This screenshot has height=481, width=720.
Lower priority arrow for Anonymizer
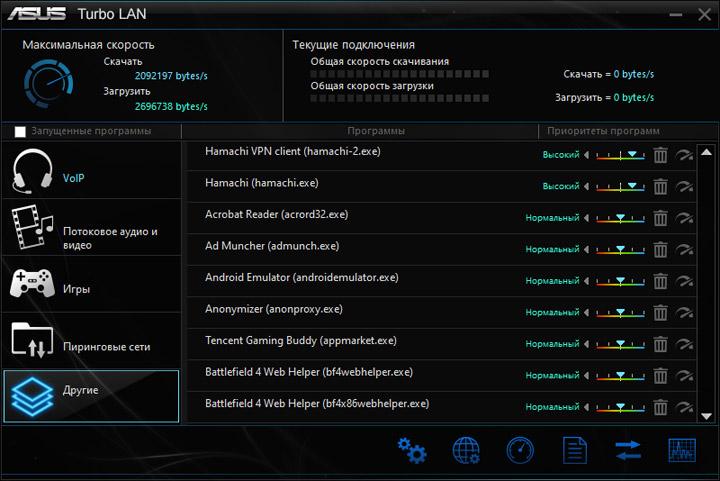coord(586,313)
